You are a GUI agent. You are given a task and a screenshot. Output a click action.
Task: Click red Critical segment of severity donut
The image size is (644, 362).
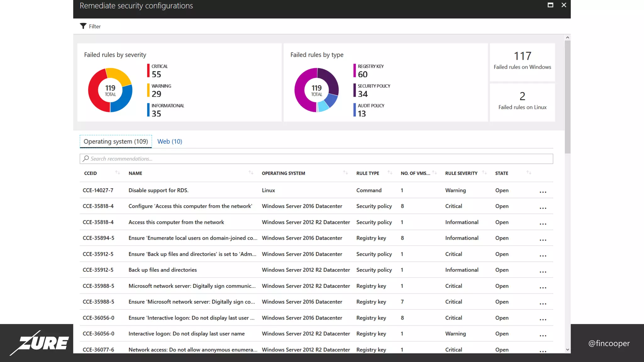pos(93,90)
